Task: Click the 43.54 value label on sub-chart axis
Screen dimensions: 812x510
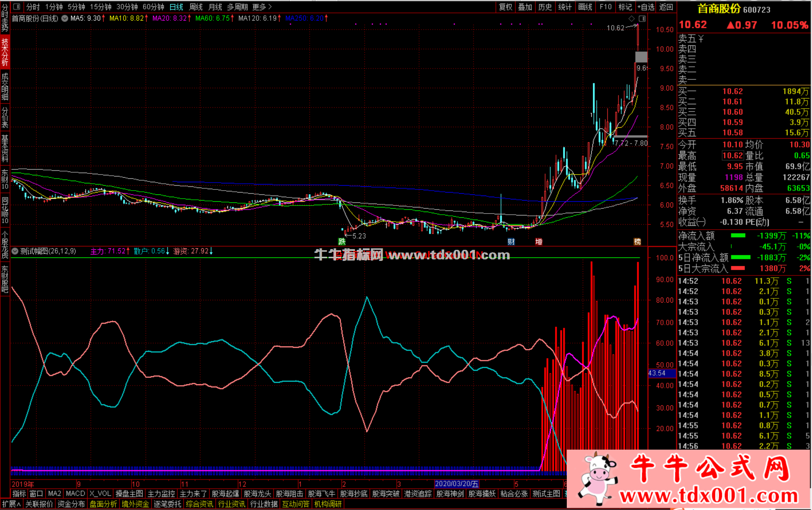Action: point(662,373)
